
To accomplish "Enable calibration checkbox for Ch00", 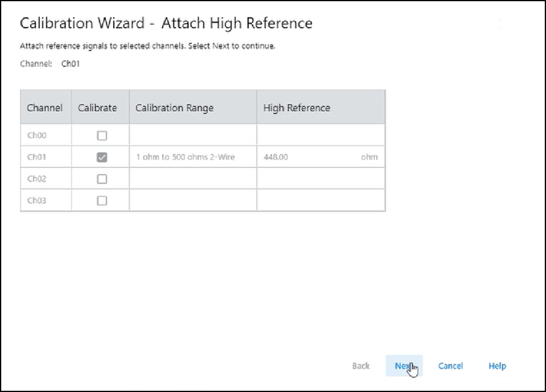I will coord(102,135).
